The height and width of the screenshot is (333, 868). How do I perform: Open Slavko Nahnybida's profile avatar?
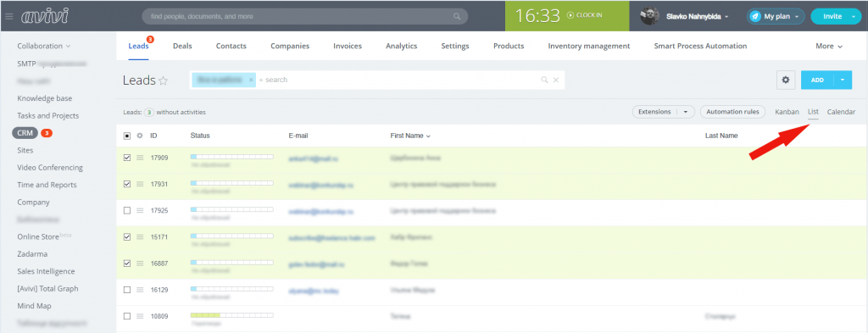pos(649,16)
